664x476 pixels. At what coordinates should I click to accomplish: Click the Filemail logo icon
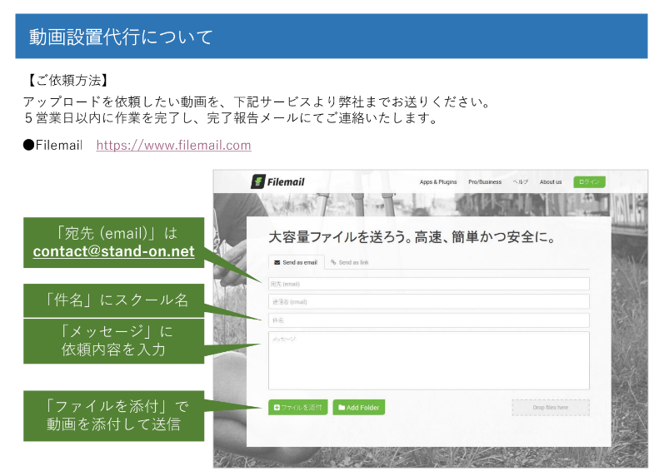(257, 182)
